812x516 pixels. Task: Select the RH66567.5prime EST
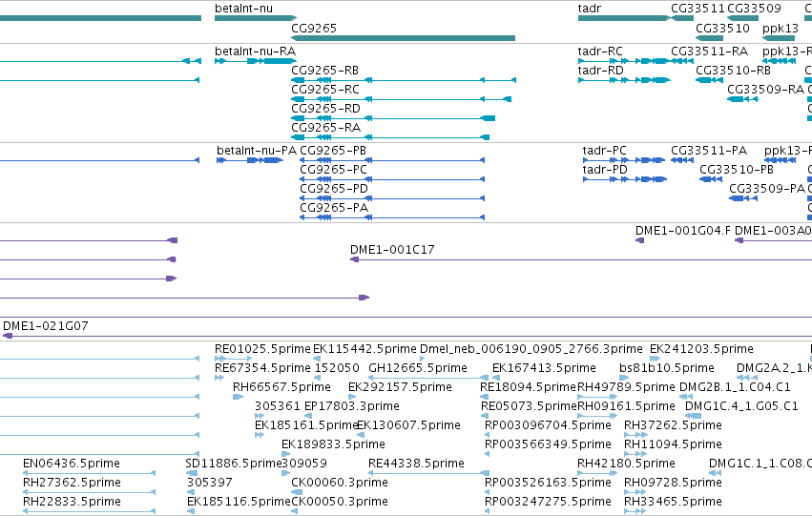click(239, 397)
